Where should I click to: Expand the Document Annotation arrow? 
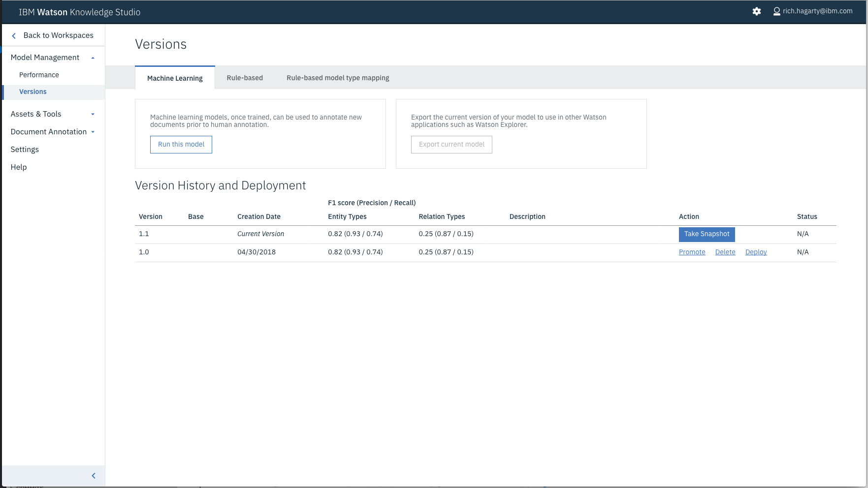[x=93, y=132]
